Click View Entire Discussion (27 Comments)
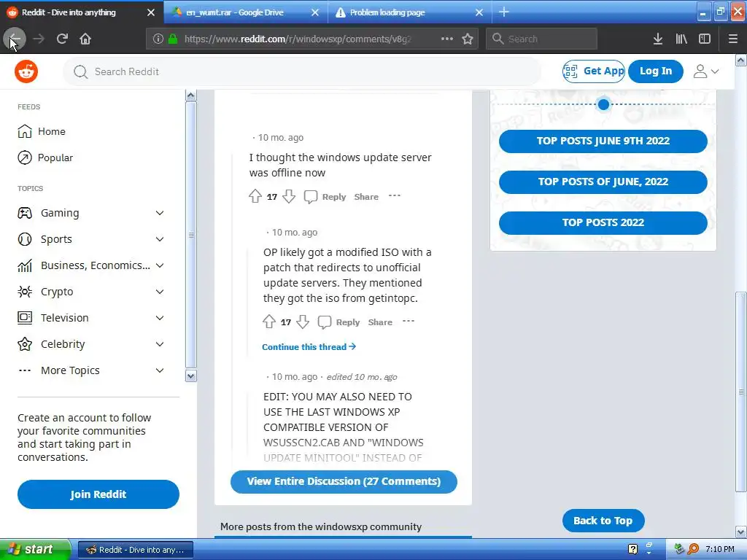This screenshot has width=747, height=560. click(x=344, y=481)
